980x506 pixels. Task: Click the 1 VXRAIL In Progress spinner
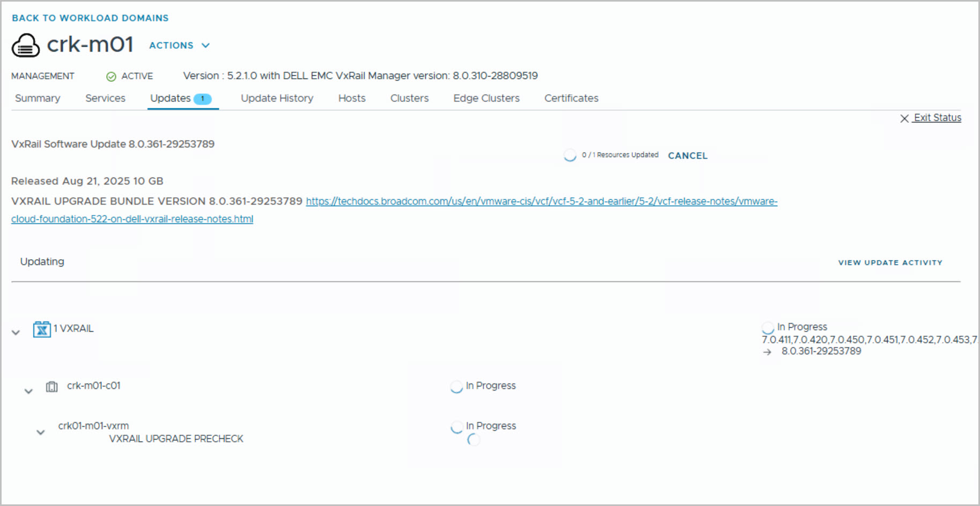pyautogui.click(x=768, y=327)
